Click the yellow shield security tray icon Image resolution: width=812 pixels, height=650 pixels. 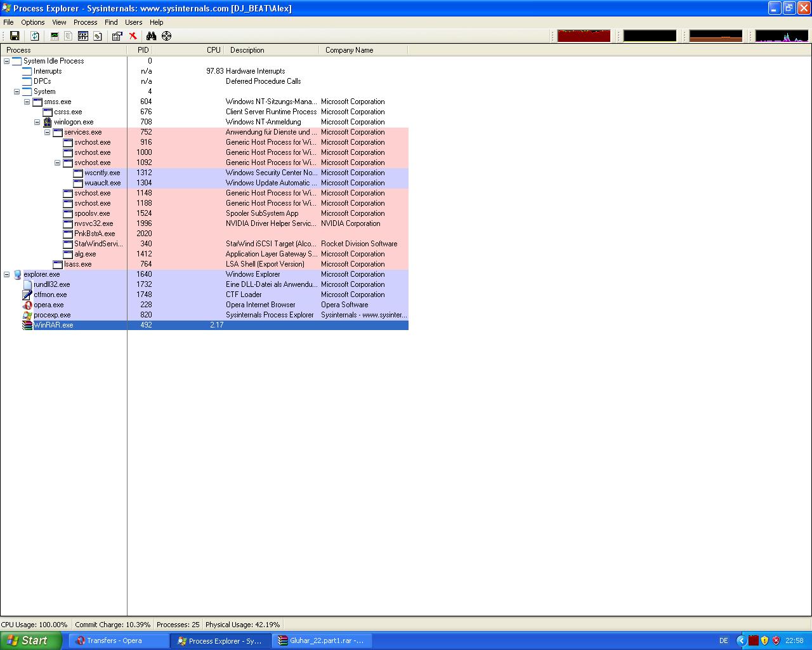(764, 640)
